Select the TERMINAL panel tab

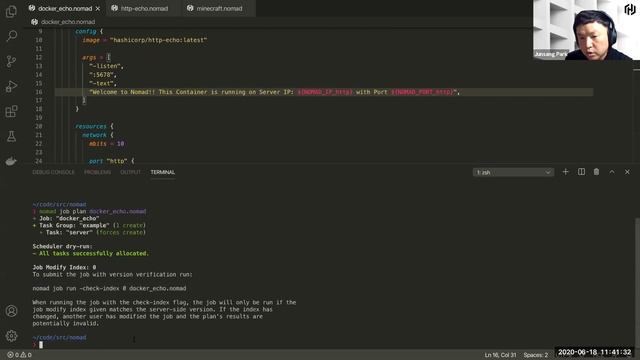pyautogui.click(x=162, y=172)
